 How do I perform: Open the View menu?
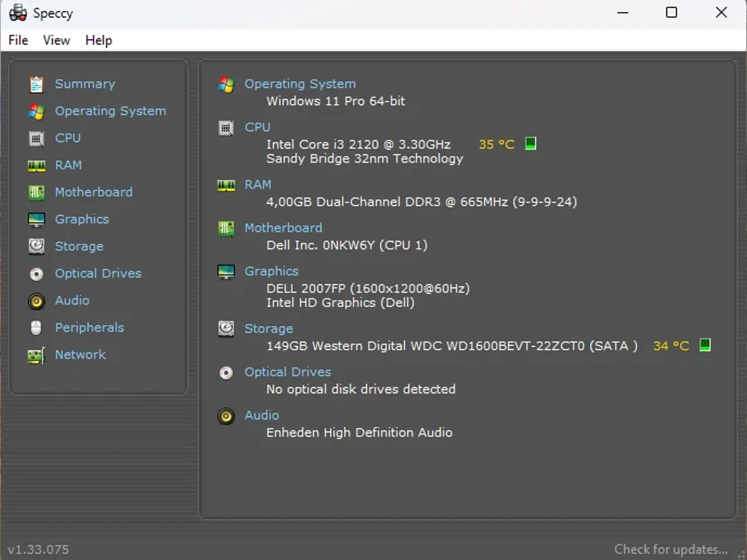[x=56, y=40]
